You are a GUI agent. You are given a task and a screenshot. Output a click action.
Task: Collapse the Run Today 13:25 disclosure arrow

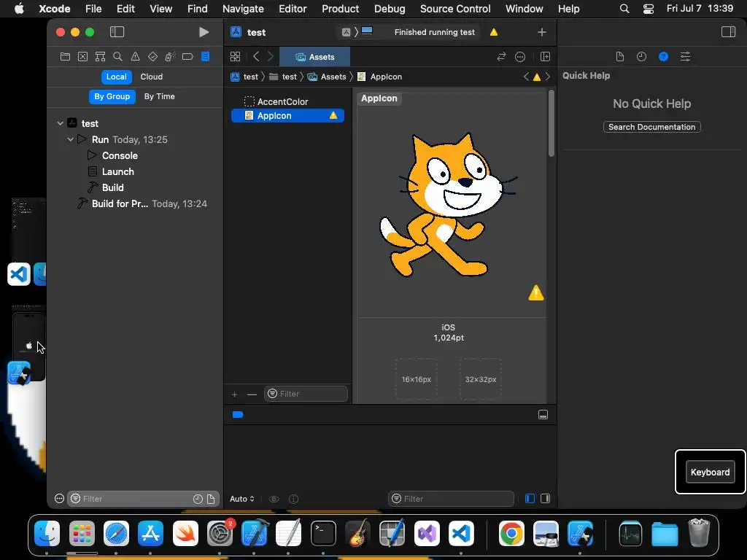(x=71, y=139)
